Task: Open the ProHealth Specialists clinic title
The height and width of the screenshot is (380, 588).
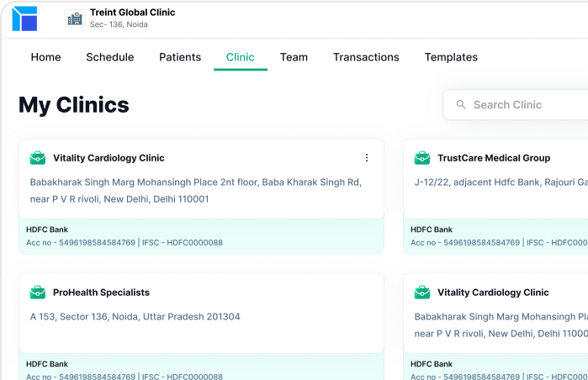Action: pos(101,293)
